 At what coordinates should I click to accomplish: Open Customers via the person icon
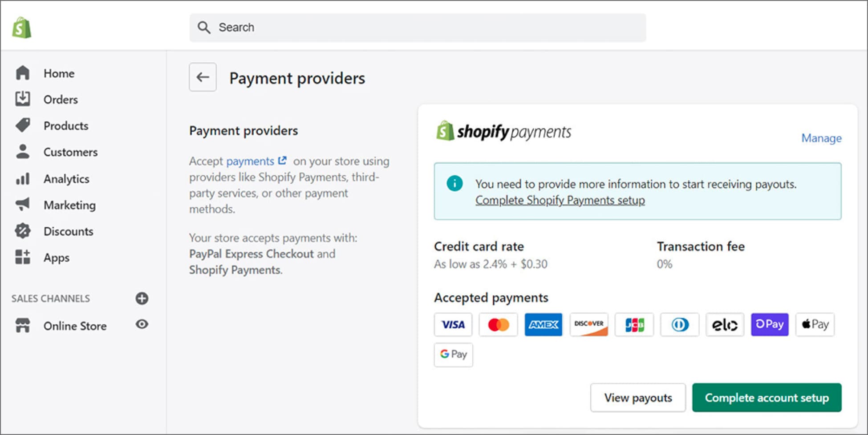point(22,152)
